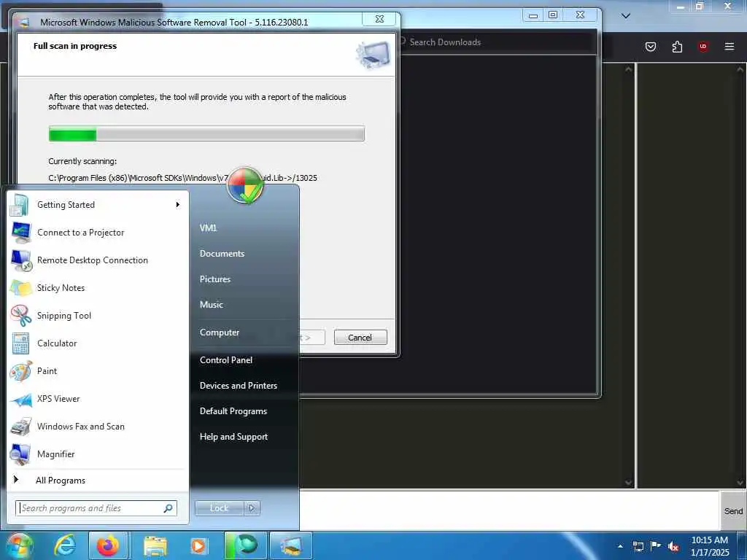Open Action Center flag icon

[656, 545]
